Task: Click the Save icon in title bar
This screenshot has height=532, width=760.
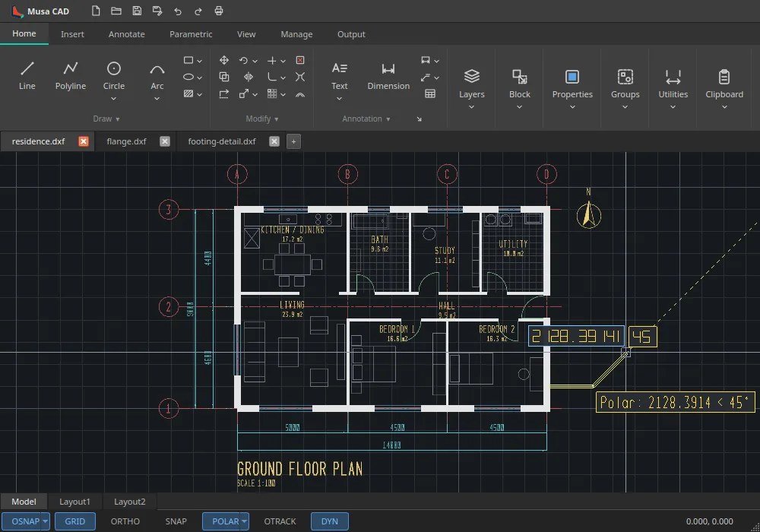Action: click(x=137, y=11)
